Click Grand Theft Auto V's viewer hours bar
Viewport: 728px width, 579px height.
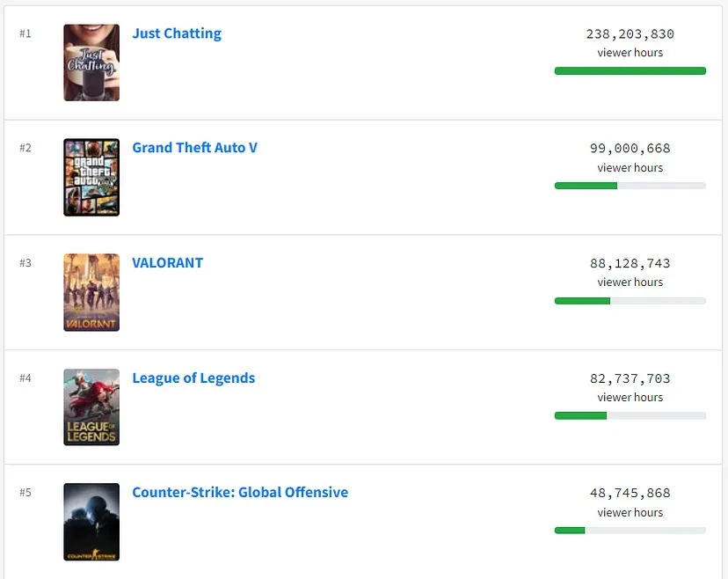pos(630,186)
